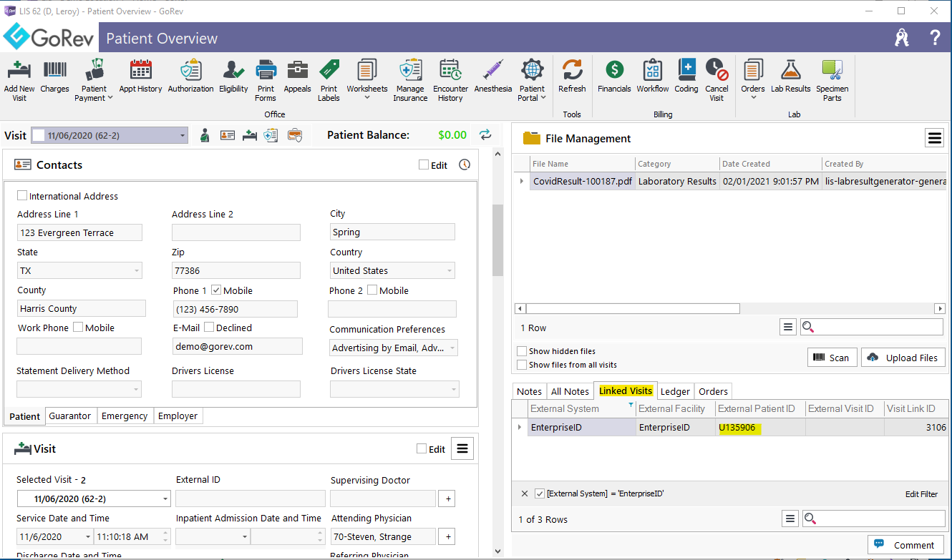
Task: Open contacts history clock icon
Action: click(465, 164)
